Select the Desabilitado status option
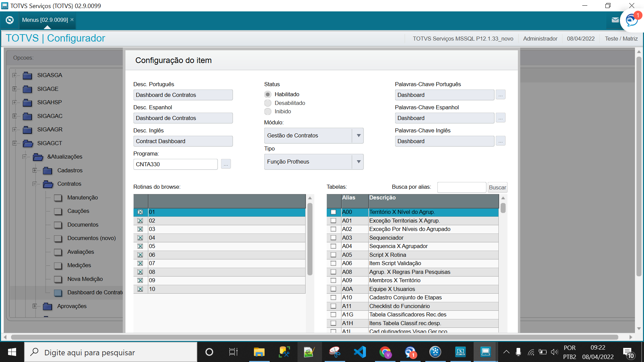 point(268,103)
